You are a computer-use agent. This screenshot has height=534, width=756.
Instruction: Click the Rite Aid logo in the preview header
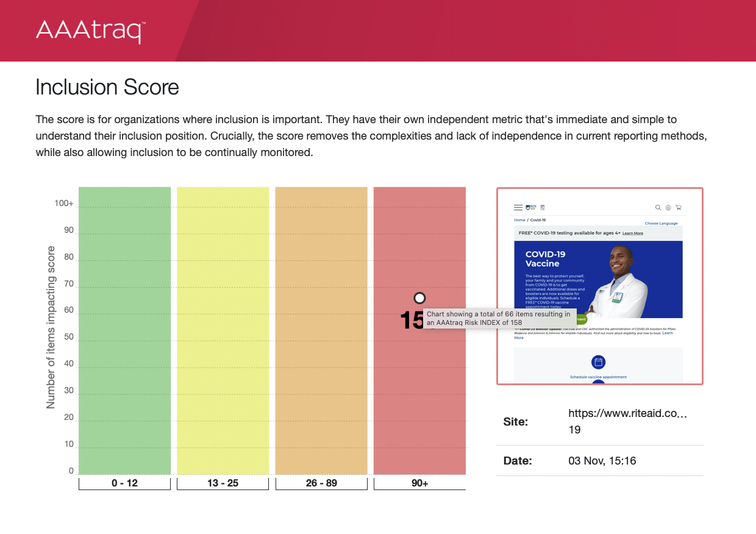pyautogui.click(x=530, y=207)
